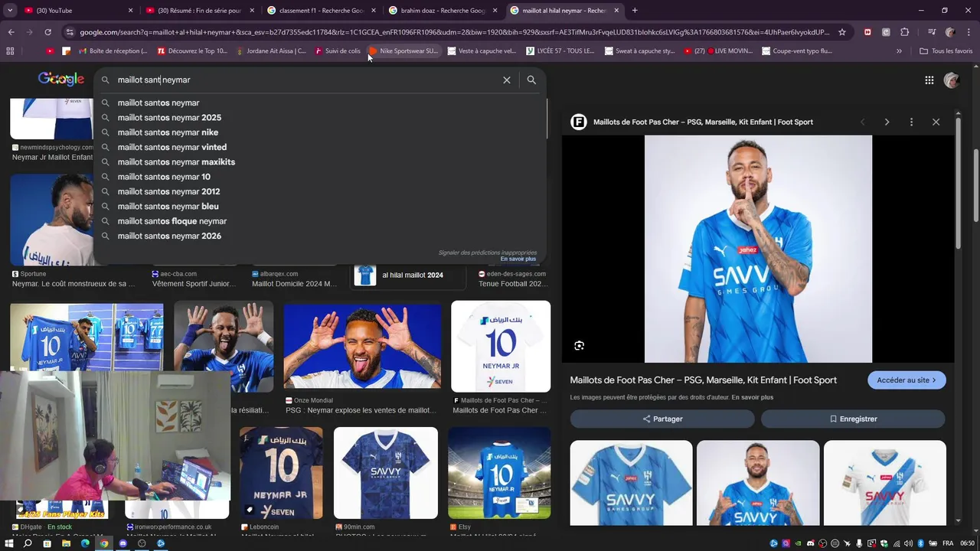Open File Explorer from the taskbar
This screenshot has width=980, height=551.
click(x=66, y=543)
